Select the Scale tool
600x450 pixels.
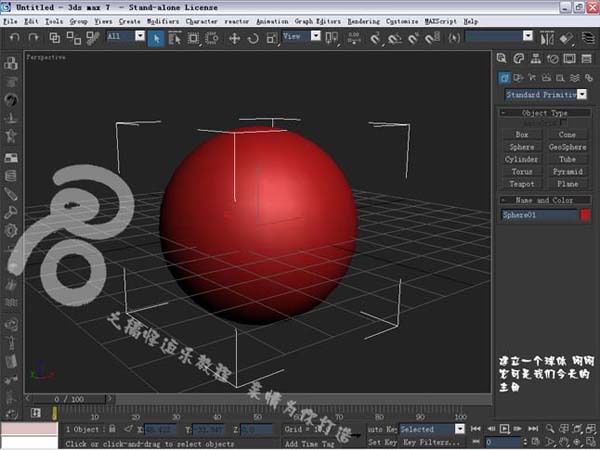pyautogui.click(x=272, y=38)
